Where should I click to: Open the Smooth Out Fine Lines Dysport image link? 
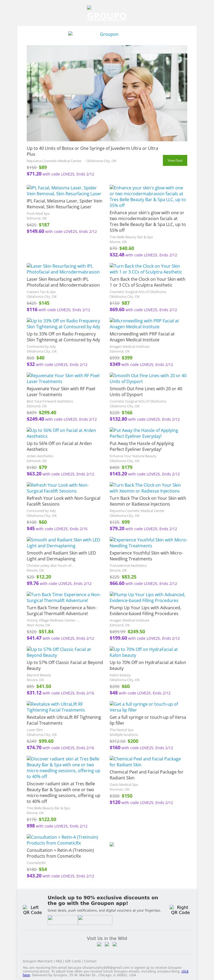click(148, 378)
